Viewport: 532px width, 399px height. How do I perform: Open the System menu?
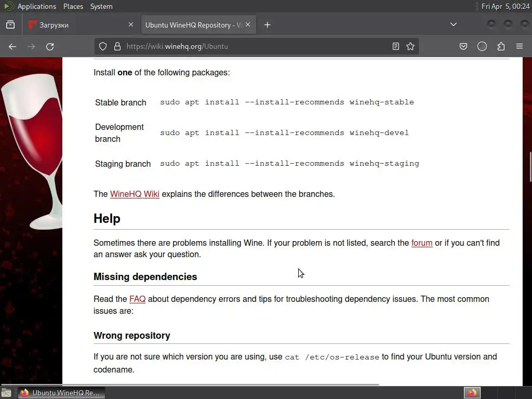click(101, 6)
